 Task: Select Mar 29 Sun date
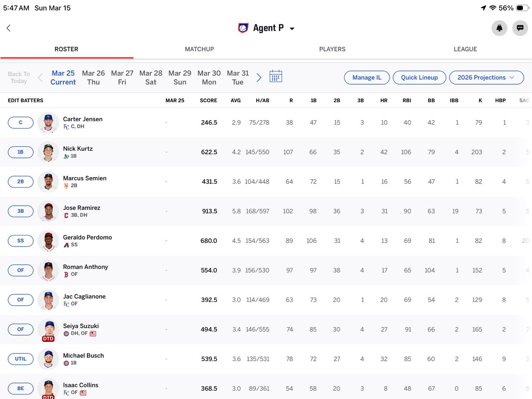[180, 78]
